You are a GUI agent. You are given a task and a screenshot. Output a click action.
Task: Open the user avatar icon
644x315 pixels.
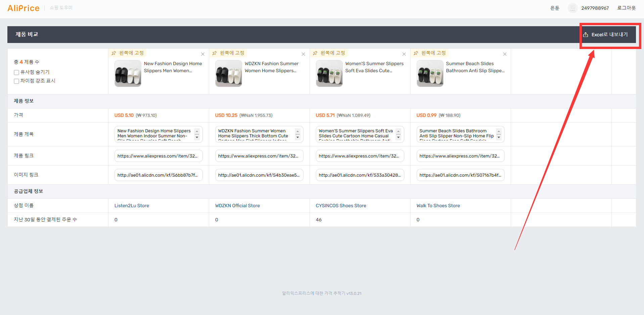[x=572, y=8]
